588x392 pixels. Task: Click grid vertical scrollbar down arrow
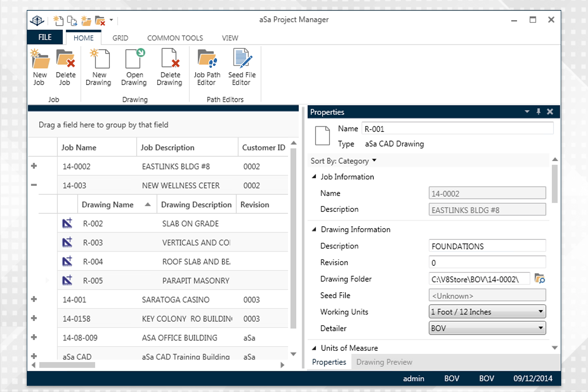[x=294, y=354]
